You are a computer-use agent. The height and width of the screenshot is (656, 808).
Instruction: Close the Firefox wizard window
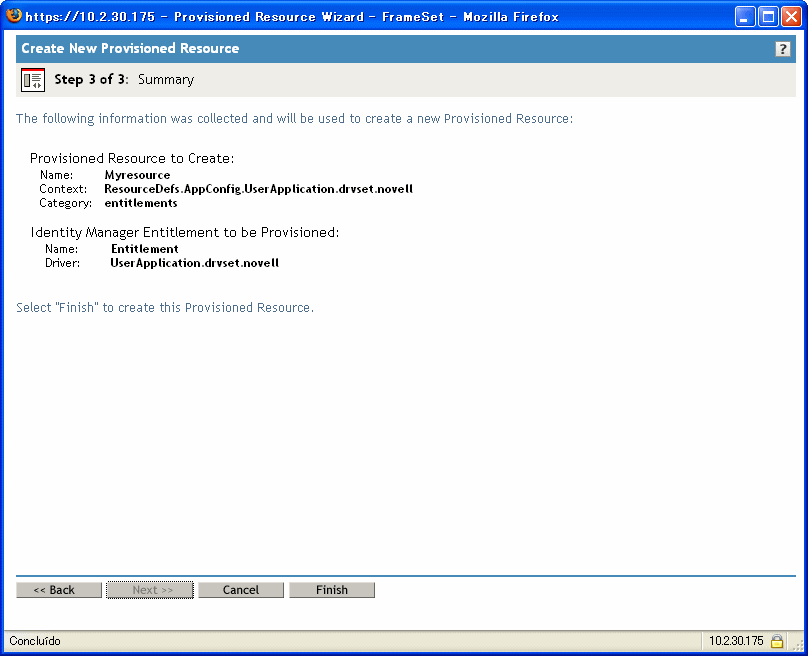tap(791, 17)
